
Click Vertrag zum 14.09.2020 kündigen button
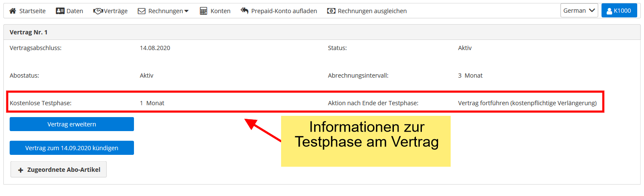(x=72, y=148)
